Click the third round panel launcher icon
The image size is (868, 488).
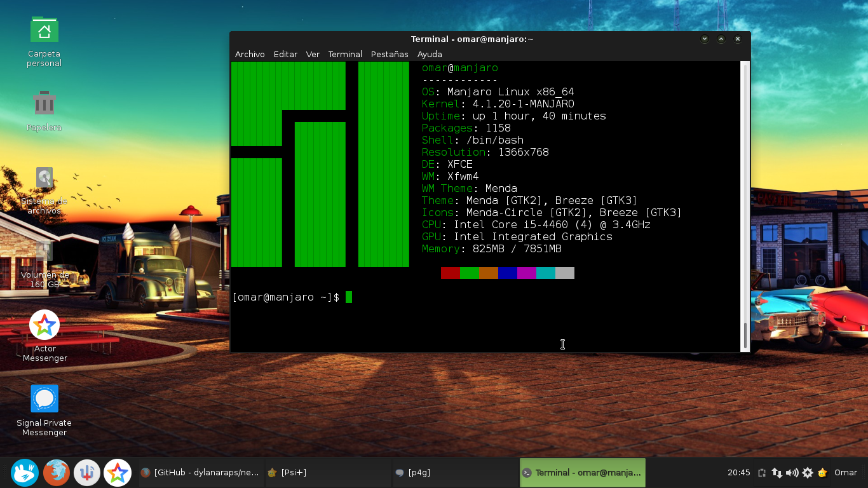[87, 473]
